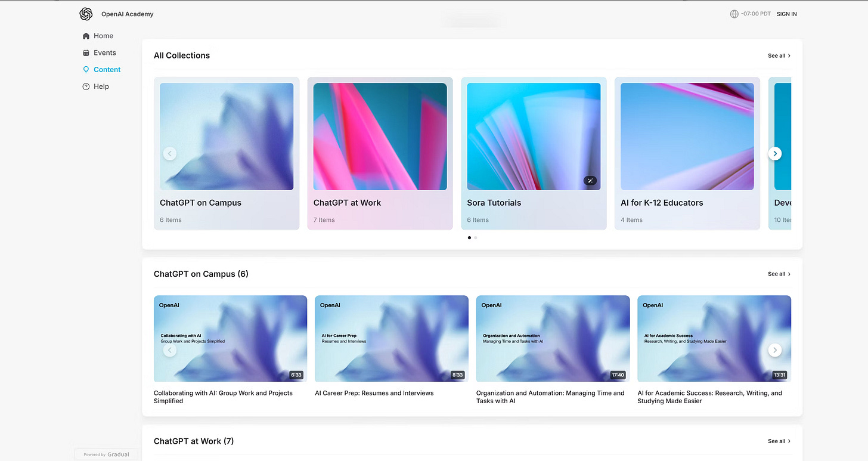
Task: Open the Sora Tutorials collection card
Action: coord(534,153)
